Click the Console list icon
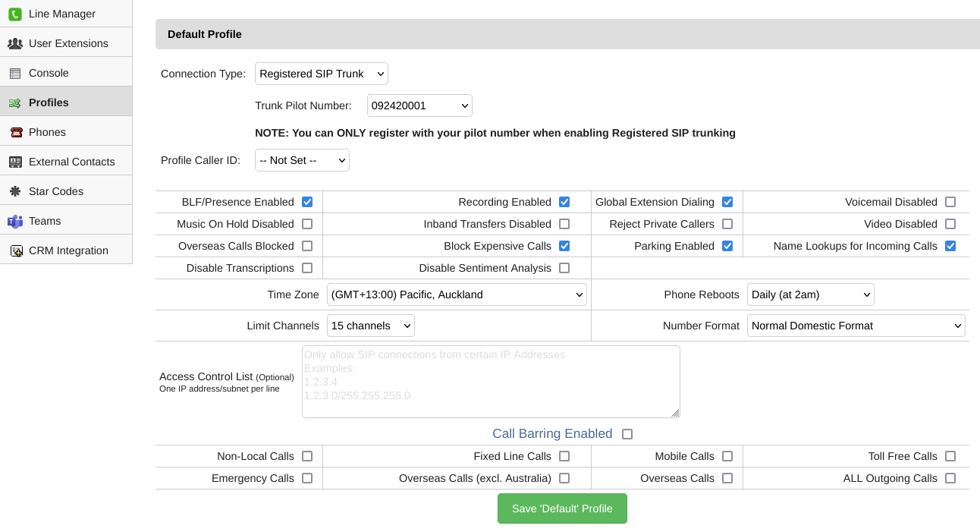Screen dimensions: 980x532 [15, 73]
